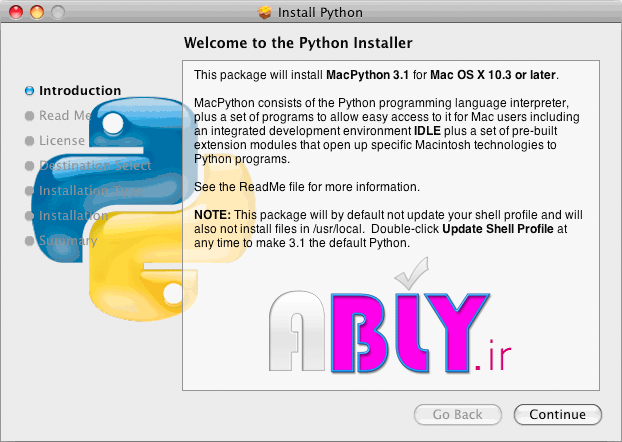Screen dimensions: 622x442
Task: Minimize the Install Python window
Action: [37, 12]
